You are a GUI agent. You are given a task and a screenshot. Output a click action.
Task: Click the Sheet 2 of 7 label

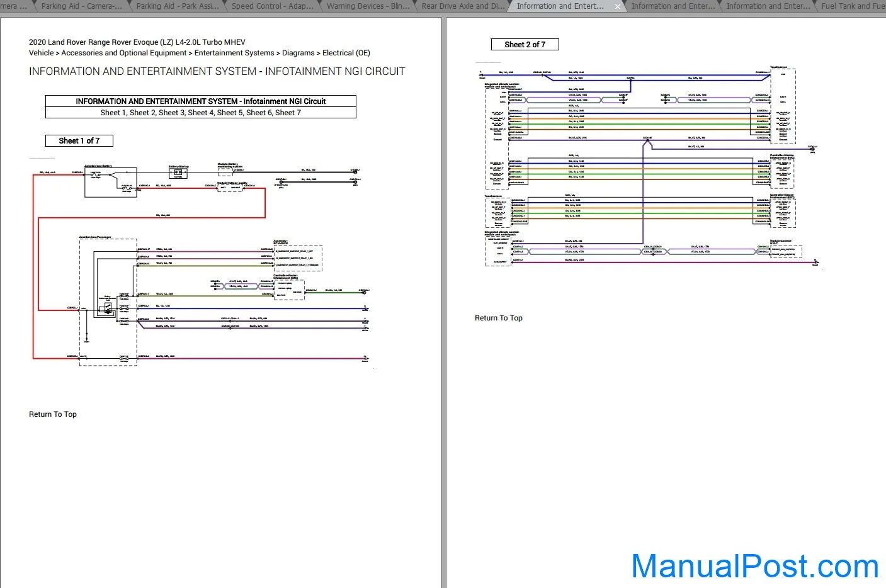(525, 45)
